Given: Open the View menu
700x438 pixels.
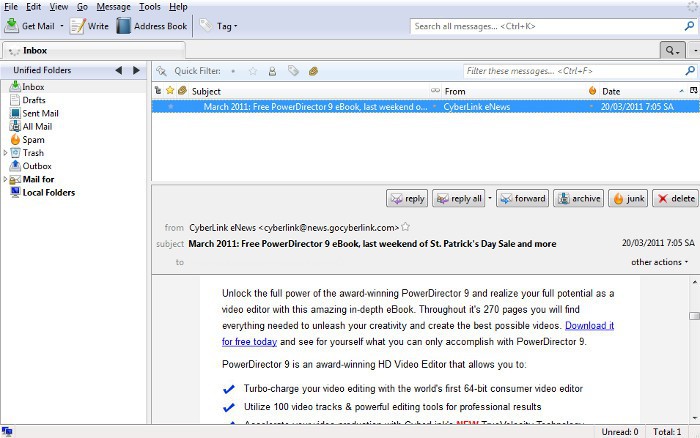Looking at the screenshot, I should [58, 7].
